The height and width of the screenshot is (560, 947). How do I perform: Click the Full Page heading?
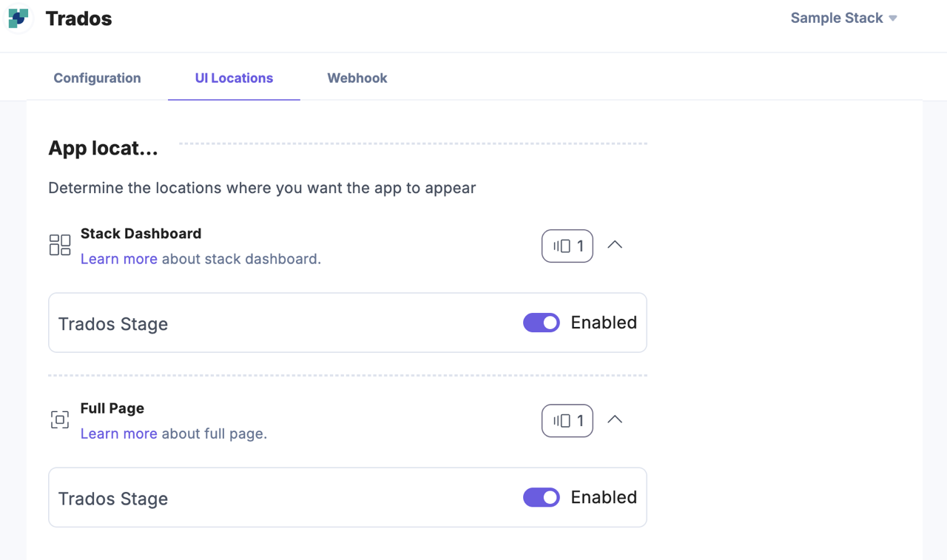(112, 408)
